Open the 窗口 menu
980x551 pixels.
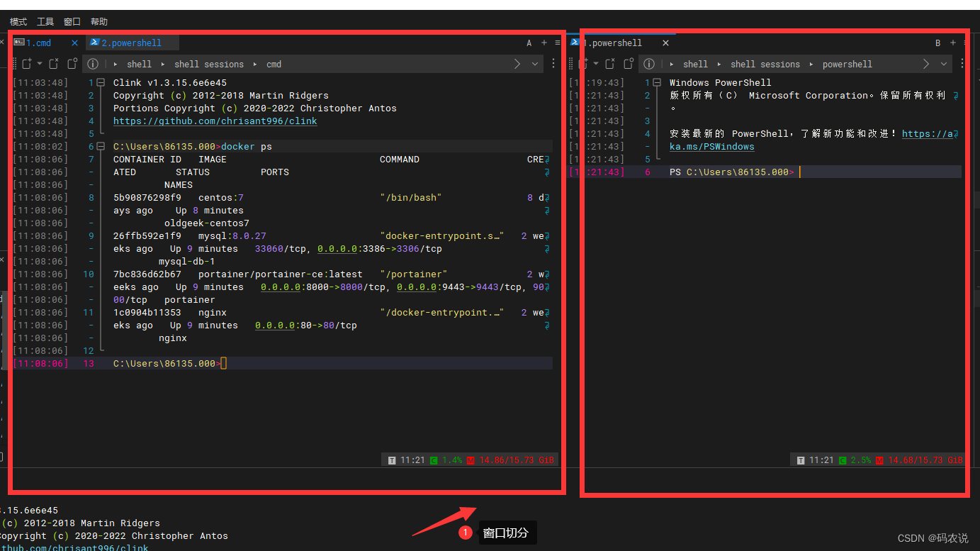(72, 22)
